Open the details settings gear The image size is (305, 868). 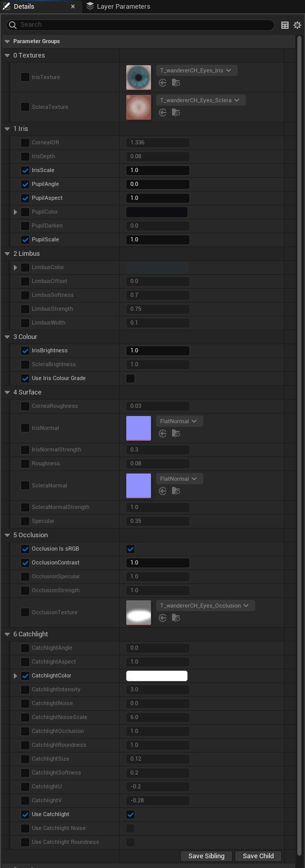coord(297,25)
